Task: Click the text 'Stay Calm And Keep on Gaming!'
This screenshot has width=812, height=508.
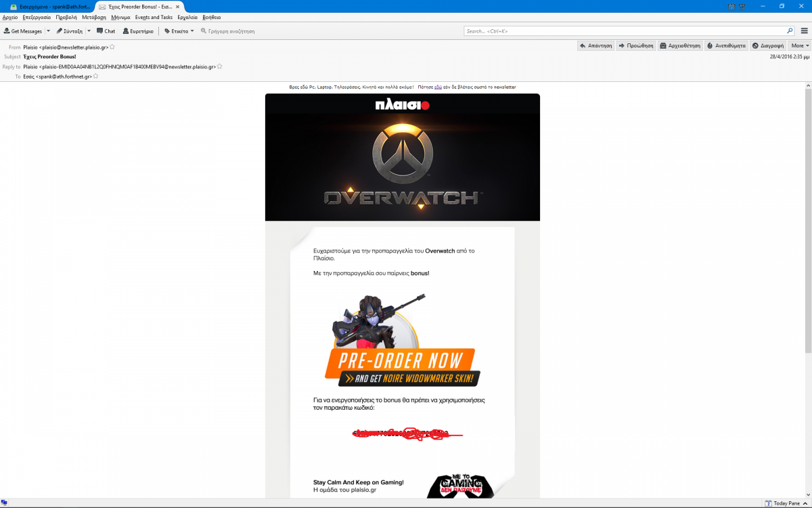Action: tap(359, 482)
